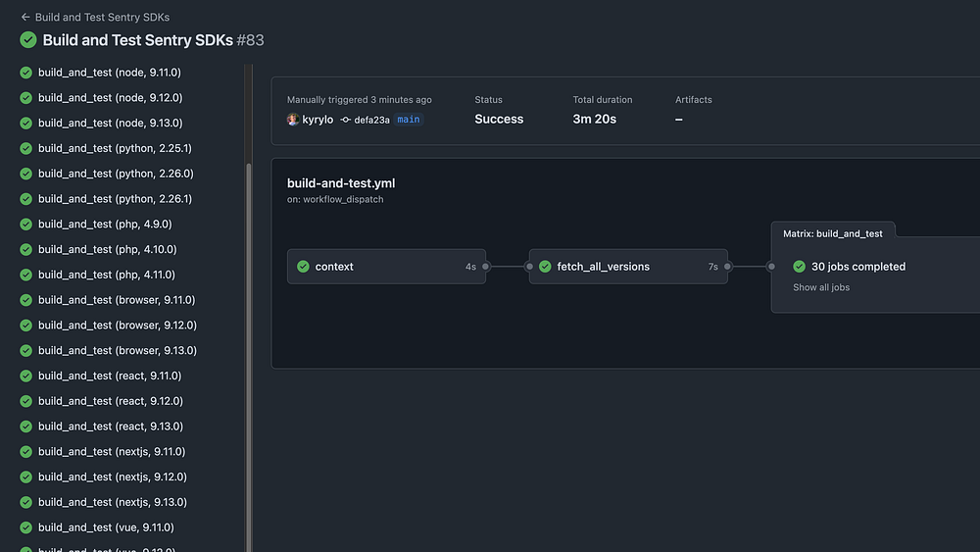Open the Matrix: build_and_test tab label
Image resolution: width=980 pixels, height=552 pixels.
pos(833,233)
